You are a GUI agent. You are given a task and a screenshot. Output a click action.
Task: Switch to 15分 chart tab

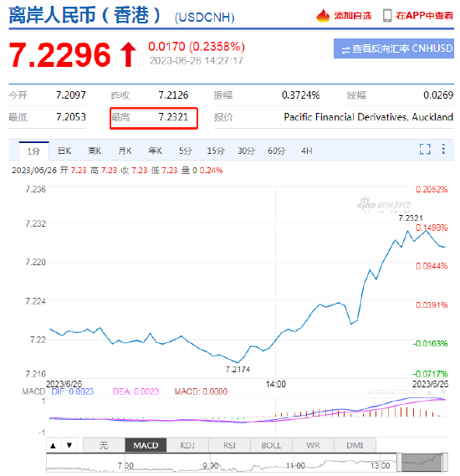[x=216, y=151]
